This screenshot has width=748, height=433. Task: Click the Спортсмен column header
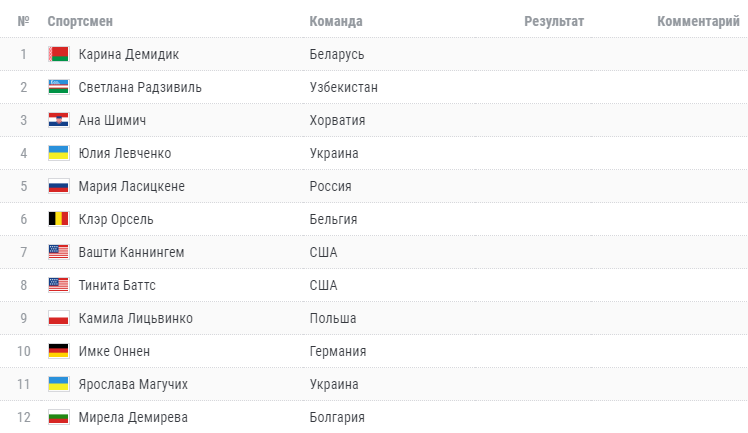pyautogui.click(x=79, y=21)
